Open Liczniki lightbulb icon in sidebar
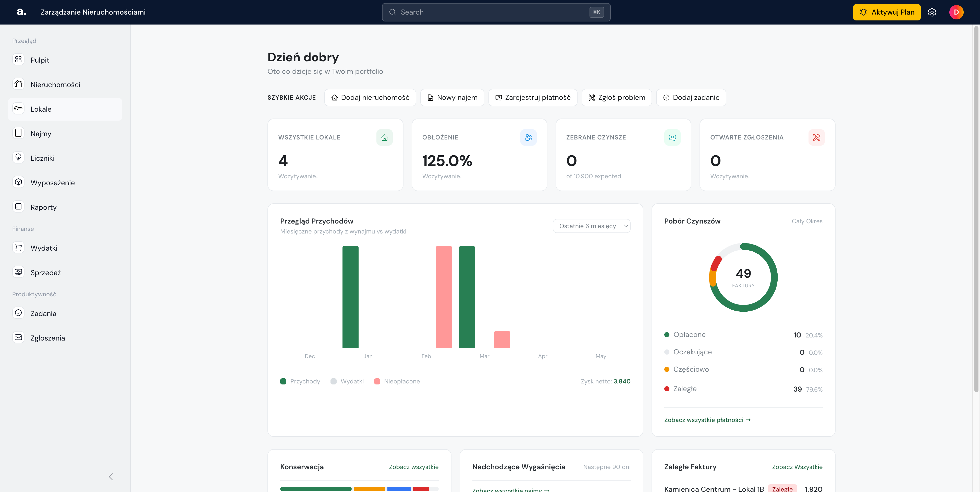The image size is (980, 492). coord(18,158)
